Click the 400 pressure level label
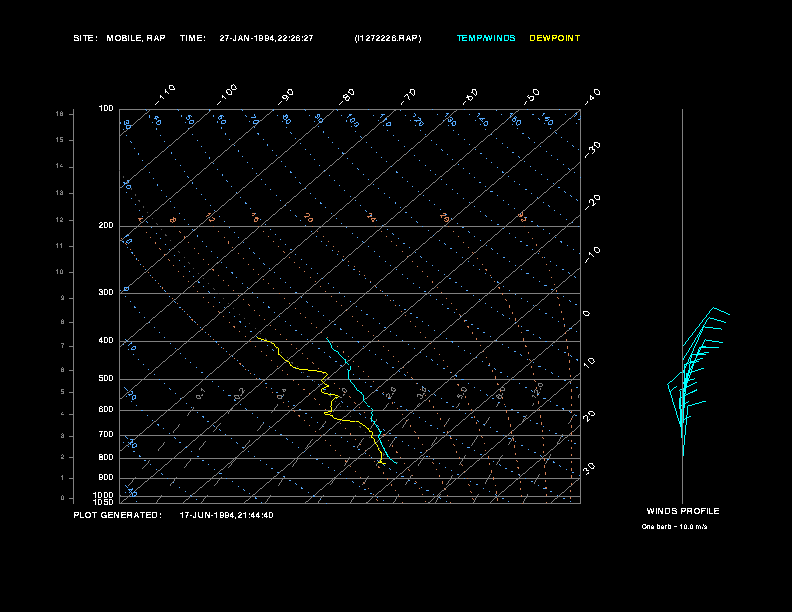The image size is (792, 612). [106, 340]
